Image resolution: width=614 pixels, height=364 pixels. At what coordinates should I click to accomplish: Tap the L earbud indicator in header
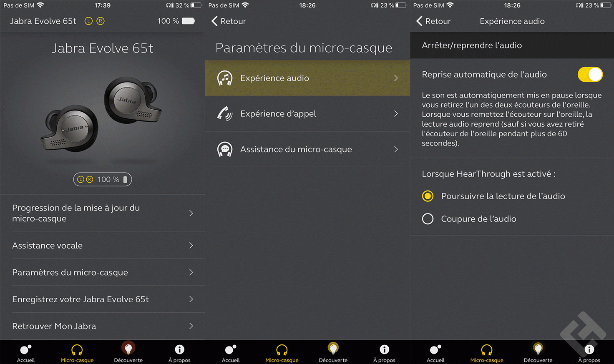point(88,21)
